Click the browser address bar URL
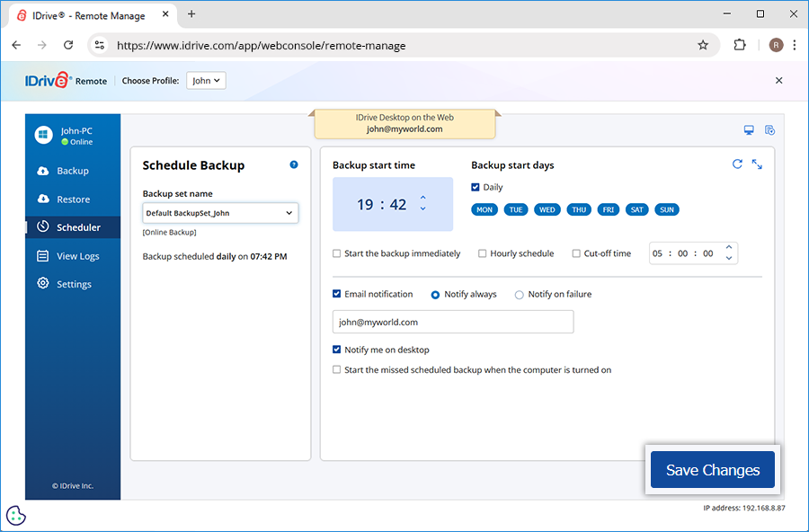809x532 pixels. click(x=261, y=46)
